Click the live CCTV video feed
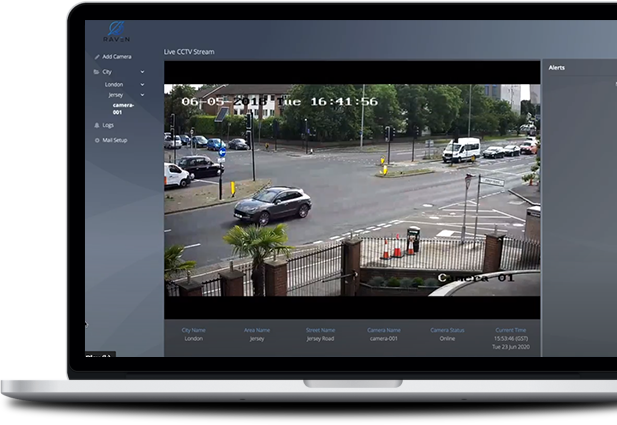The height and width of the screenshot is (425, 617). 352,190
